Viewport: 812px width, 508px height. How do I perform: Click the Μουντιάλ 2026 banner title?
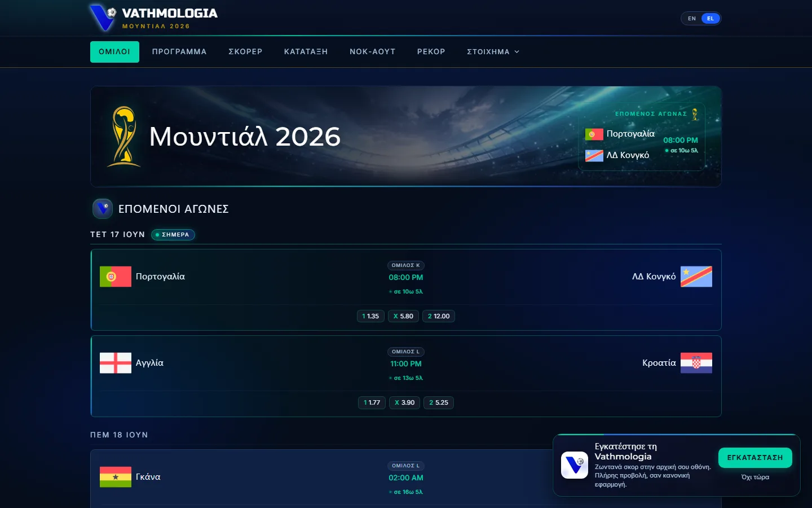click(x=245, y=137)
